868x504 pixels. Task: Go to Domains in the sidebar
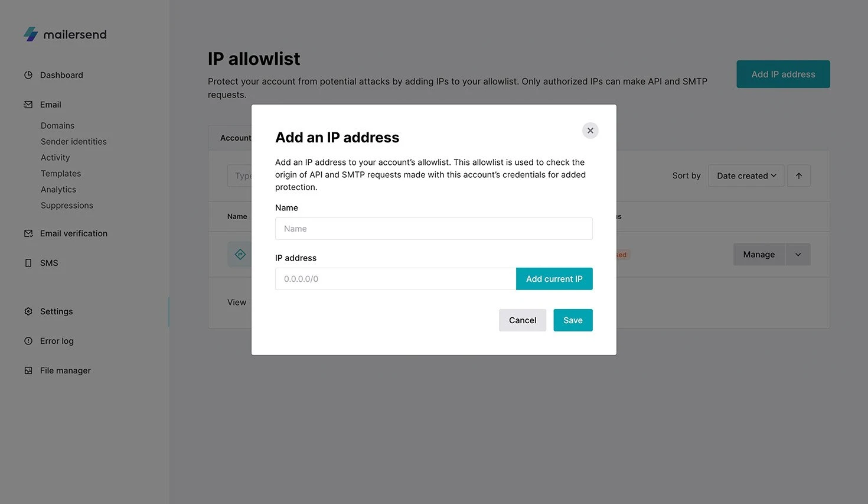pos(57,126)
